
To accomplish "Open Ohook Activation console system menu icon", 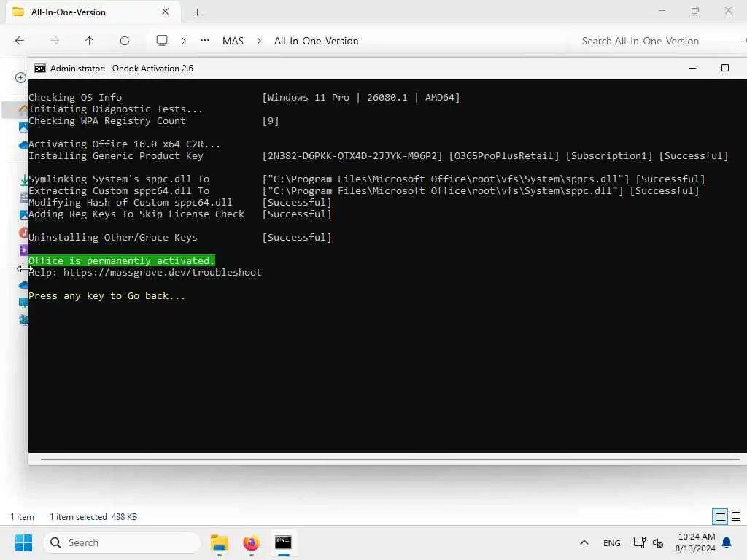I will [40, 69].
